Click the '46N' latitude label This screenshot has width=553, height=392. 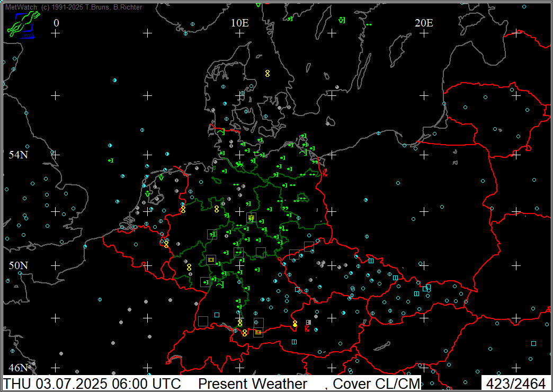[x=19, y=368]
